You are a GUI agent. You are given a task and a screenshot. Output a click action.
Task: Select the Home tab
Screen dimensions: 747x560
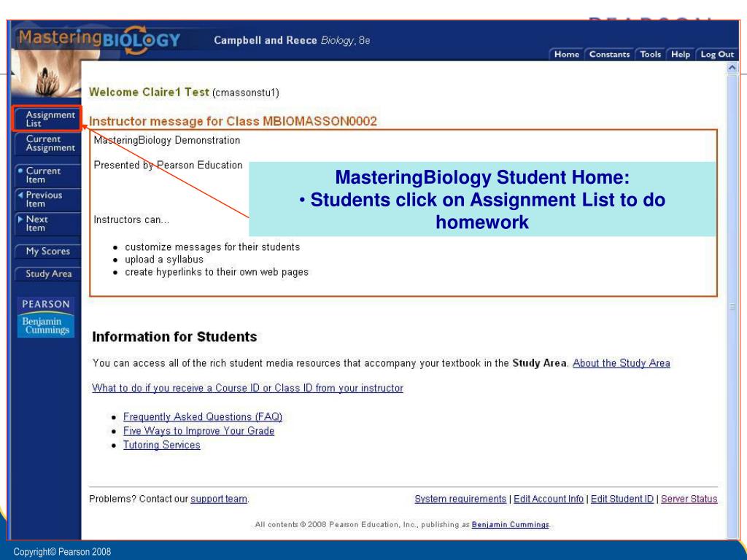(566, 54)
